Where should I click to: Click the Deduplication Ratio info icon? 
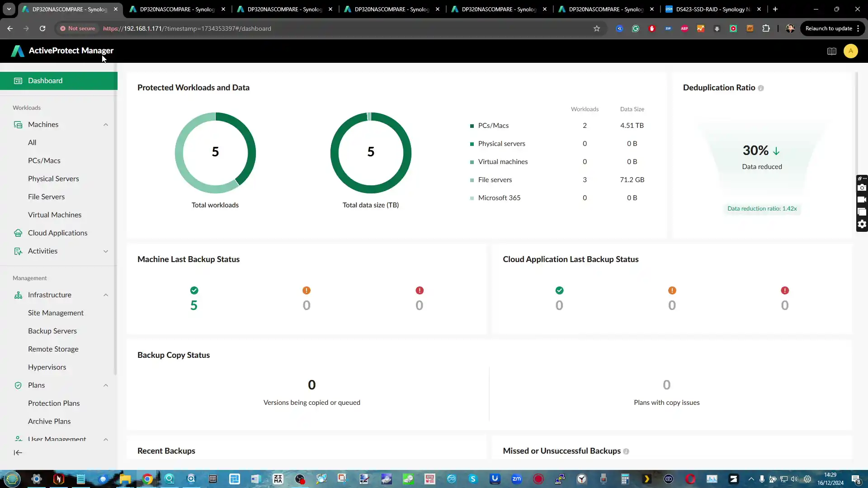tap(761, 88)
